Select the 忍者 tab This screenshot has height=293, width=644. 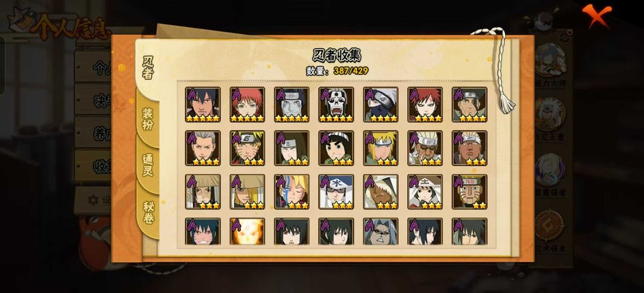click(x=147, y=68)
